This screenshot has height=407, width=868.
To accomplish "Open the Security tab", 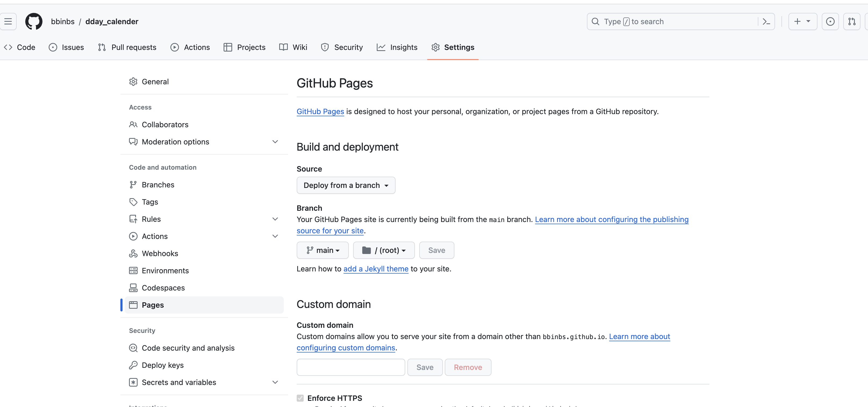I will point(342,48).
